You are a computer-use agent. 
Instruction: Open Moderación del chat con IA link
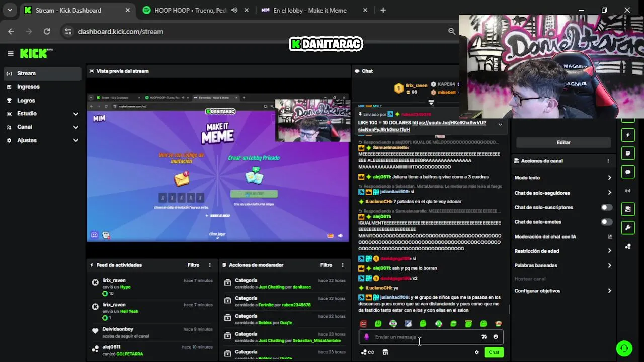(x=563, y=236)
